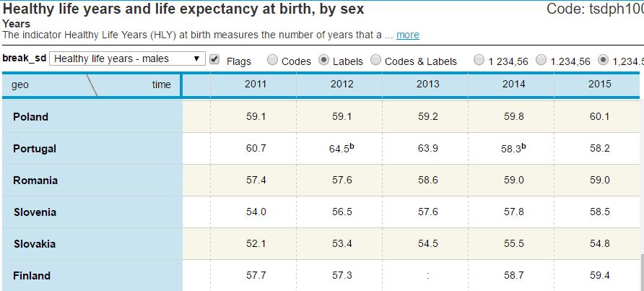Select the Codes & Labels radio button

(x=376, y=61)
